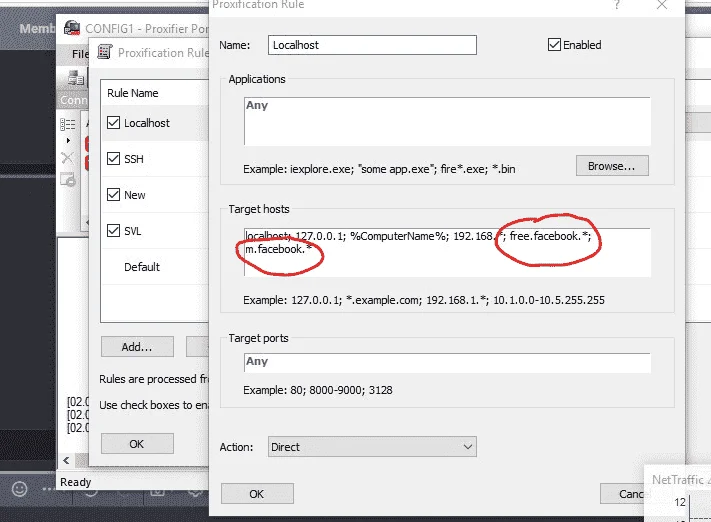Click the left scroll arrow in Proxifier log
This screenshot has height=522, width=711.
click(67, 460)
